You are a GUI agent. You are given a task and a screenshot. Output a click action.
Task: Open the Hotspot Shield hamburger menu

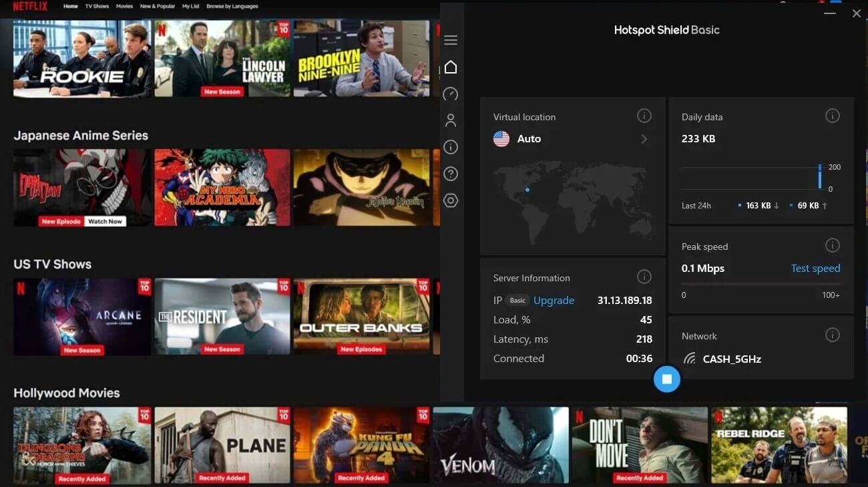click(x=451, y=40)
